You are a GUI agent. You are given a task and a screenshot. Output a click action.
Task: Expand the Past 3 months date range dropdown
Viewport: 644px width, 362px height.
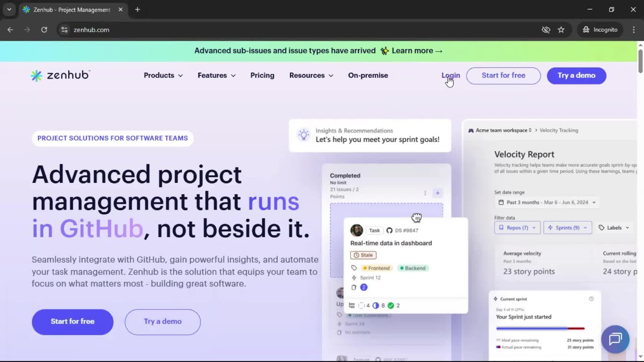pos(546,202)
